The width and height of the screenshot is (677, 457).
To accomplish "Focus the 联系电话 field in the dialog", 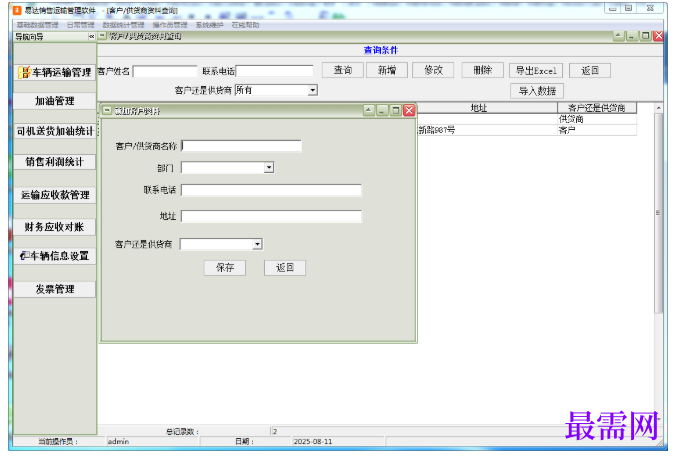I will click(271, 190).
